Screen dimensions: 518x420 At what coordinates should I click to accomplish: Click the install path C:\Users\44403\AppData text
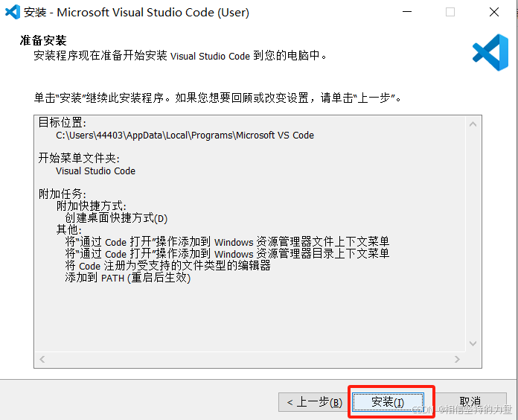click(x=185, y=135)
